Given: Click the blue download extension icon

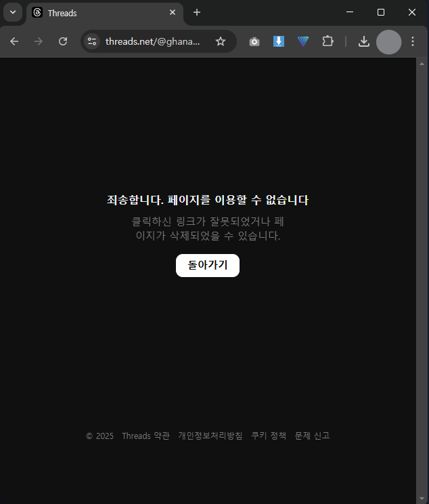Looking at the screenshot, I should click(279, 41).
